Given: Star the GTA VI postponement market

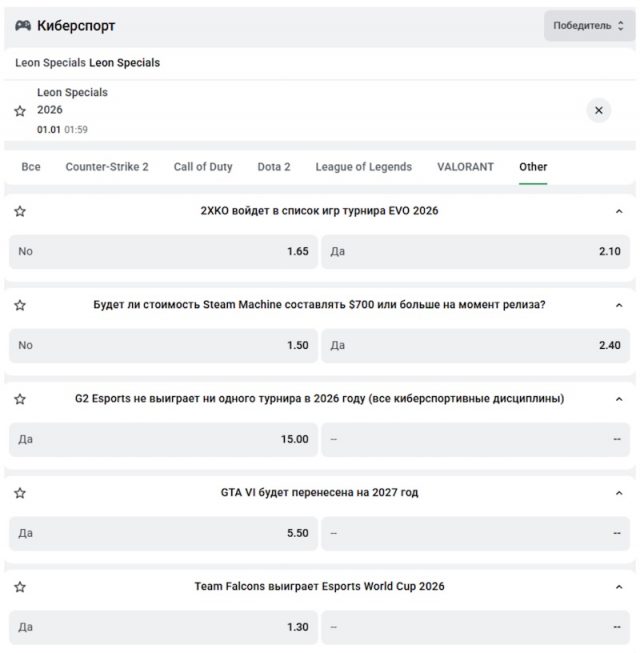Looking at the screenshot, I should [x=20, y=493].
